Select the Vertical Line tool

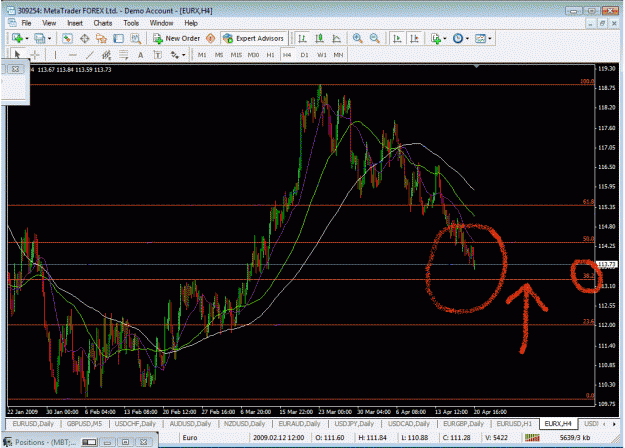click(x=55, y=55)
